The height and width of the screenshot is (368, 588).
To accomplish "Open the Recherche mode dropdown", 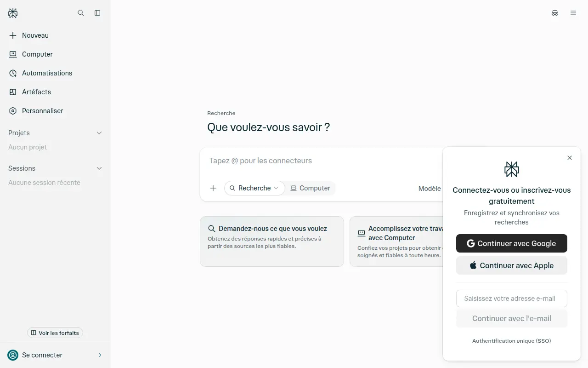I will (254, 188).
